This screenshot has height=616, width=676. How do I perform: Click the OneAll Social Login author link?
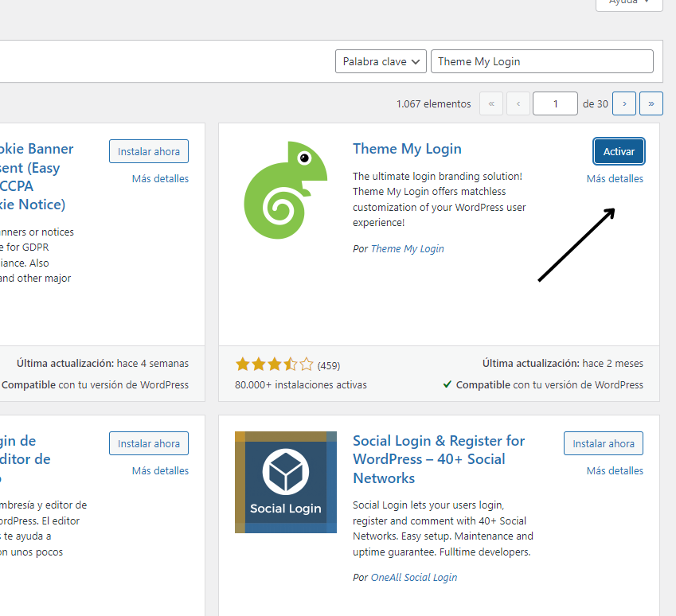414,578
